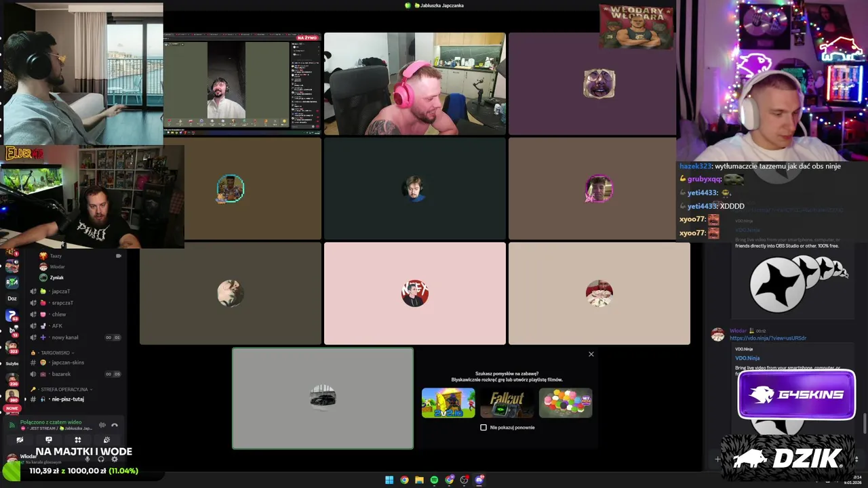Open the server with 230 badge
The image size is (868, 488).
pyautogui.click(x=12, y=380)
